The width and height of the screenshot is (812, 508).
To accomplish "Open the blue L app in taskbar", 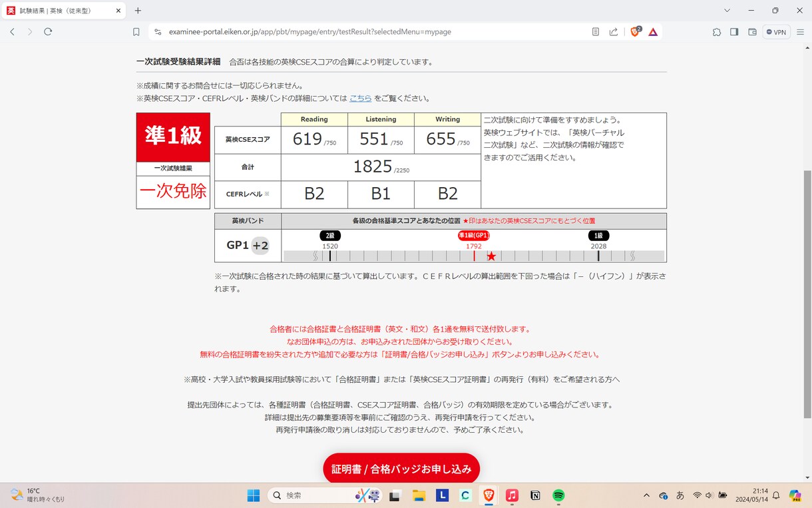I will pyautogui.click(x=442, y=495).
